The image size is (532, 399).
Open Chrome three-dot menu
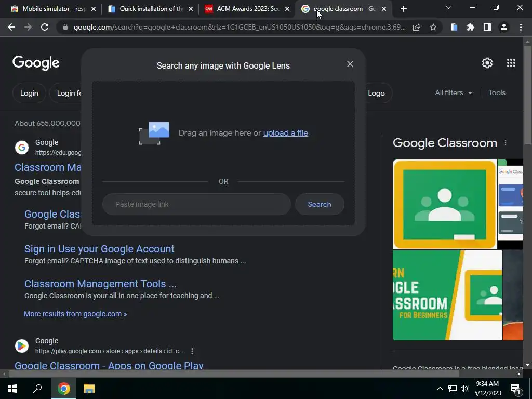(x=521, y=27)
